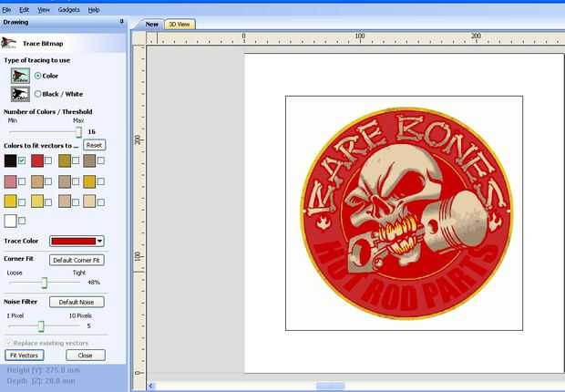Check the checkbox beside the pink swatch

22,181
